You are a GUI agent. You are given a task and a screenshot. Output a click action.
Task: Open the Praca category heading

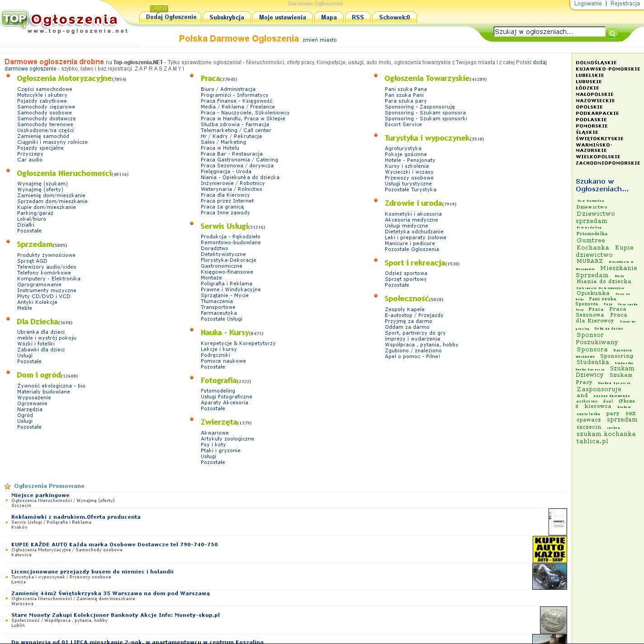[x=210, y=79]
